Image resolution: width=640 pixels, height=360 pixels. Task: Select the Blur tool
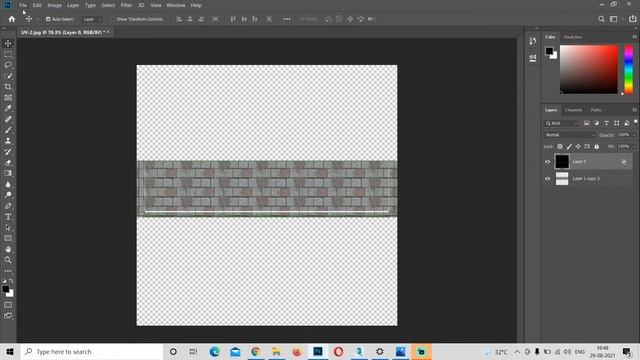click(8, 184)
